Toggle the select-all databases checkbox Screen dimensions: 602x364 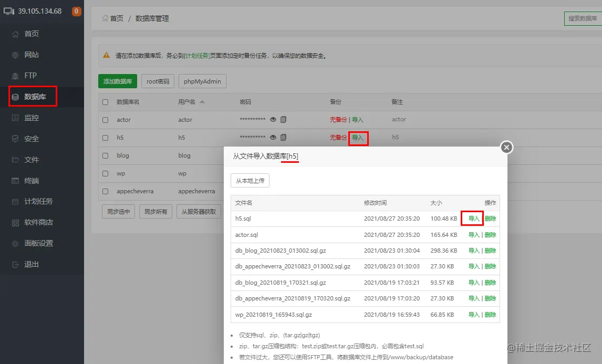[x=105, y=102]
